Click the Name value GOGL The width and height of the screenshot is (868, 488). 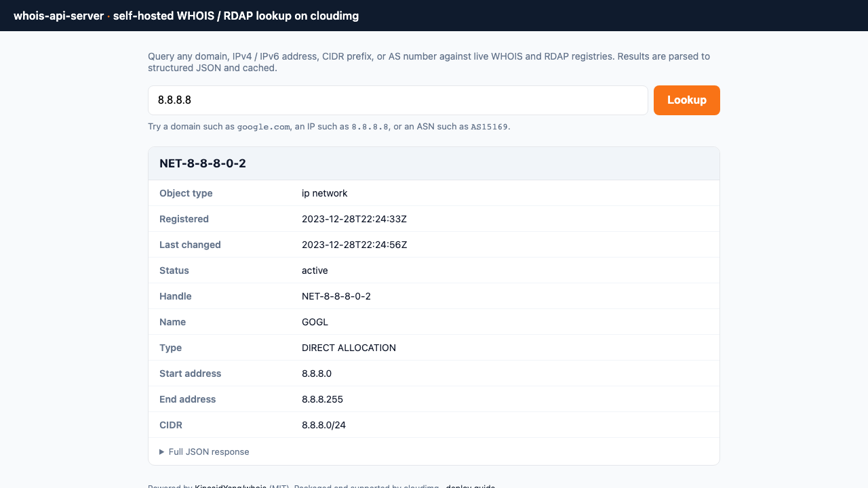click(315, 322)
